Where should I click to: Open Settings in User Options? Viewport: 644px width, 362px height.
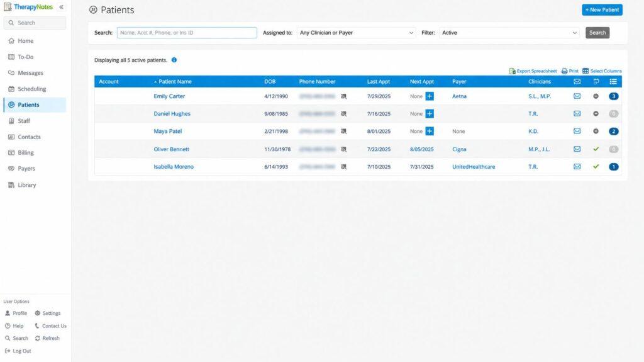48,313
